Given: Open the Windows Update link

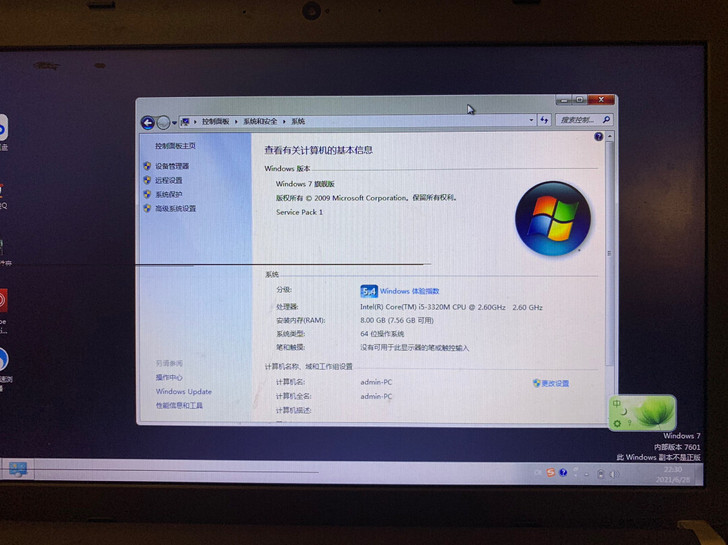Looking at the screenshot, I should pyautogui.click(x=184, y=391).
